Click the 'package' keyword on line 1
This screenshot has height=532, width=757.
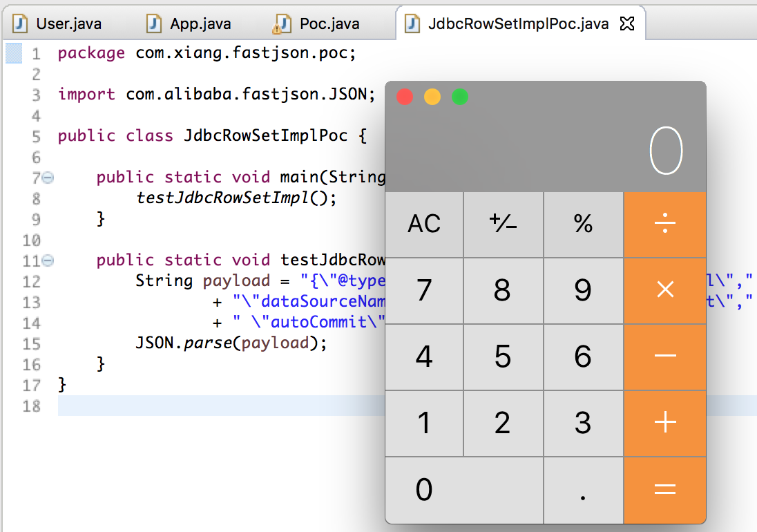[91, 53]
